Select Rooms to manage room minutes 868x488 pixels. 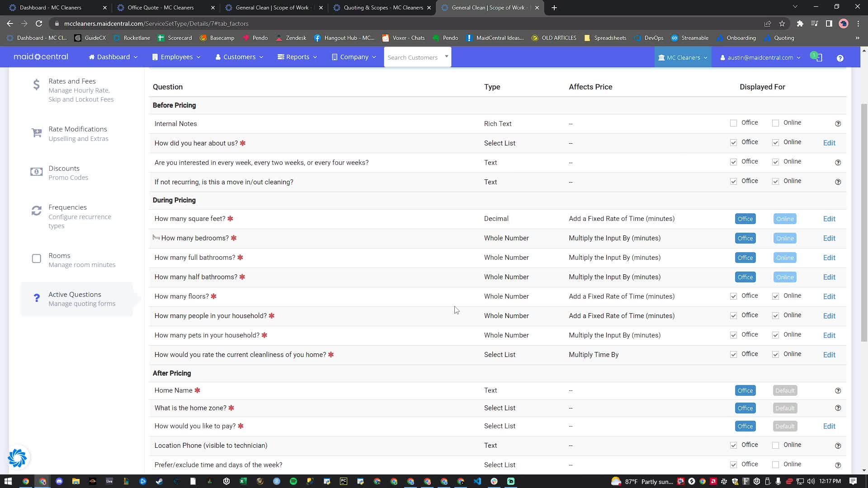click(x=59, y=255)
